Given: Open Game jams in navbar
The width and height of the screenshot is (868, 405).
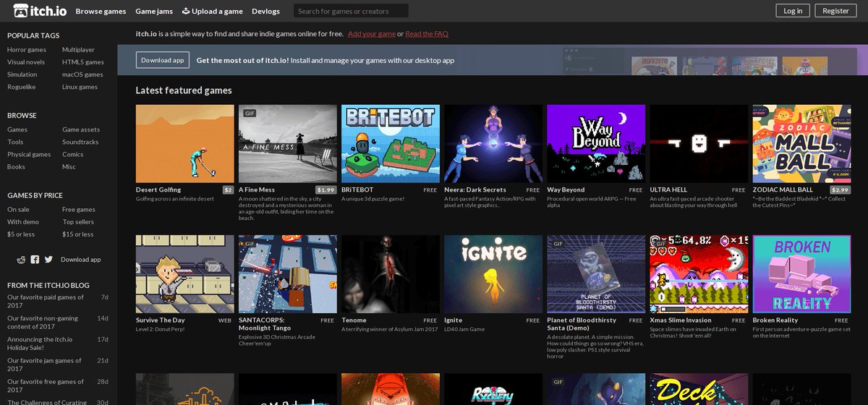Looking at the screenshot, I should point(153,11).
